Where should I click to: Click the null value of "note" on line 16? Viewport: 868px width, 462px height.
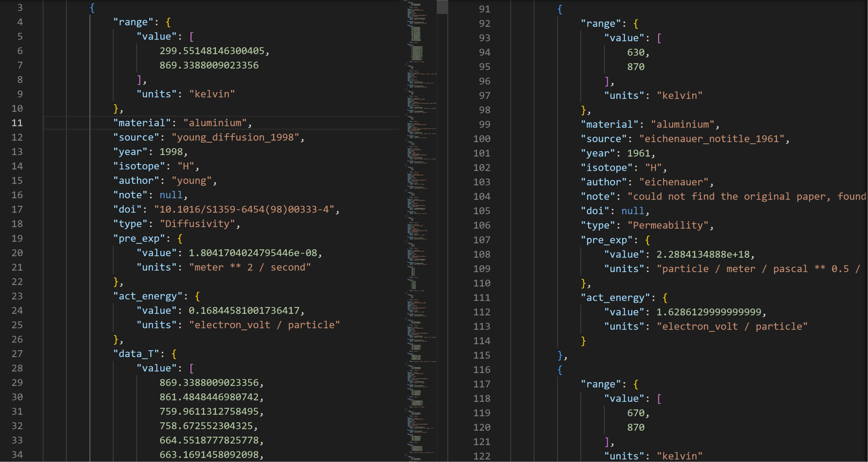coord(171,195)
